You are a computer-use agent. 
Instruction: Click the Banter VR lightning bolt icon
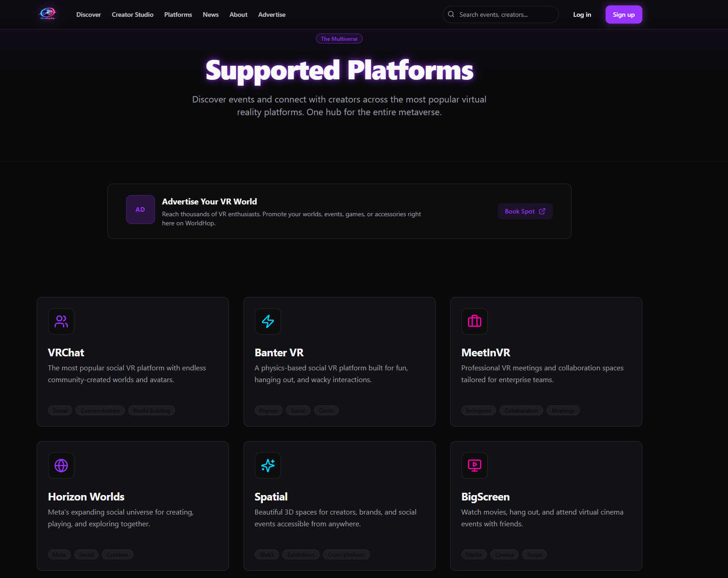coord(268,321)
